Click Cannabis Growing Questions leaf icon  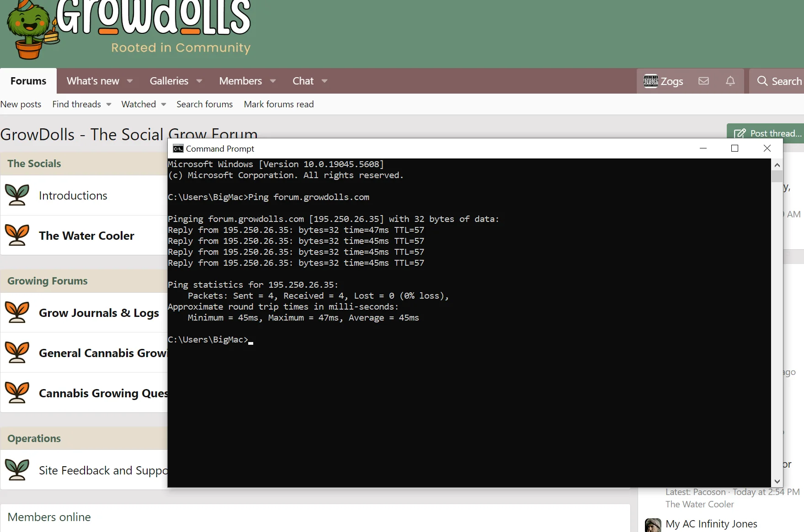[x=17, y=393]
